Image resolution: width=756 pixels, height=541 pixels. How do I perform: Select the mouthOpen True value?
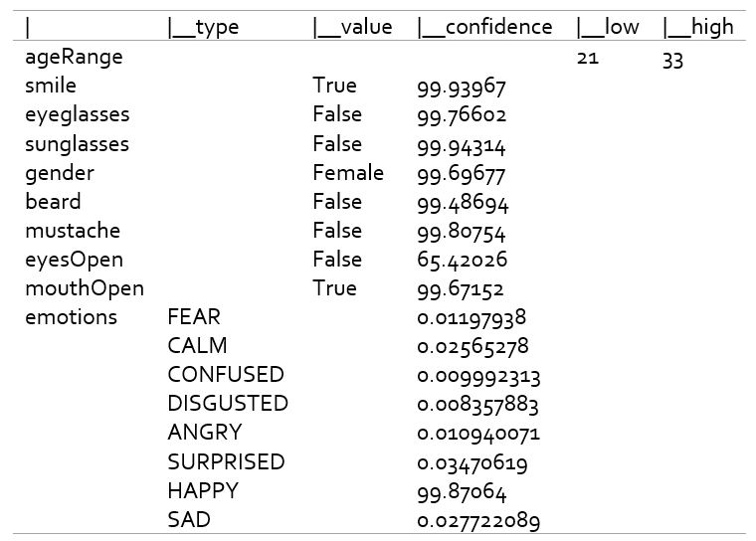(334, 288)
